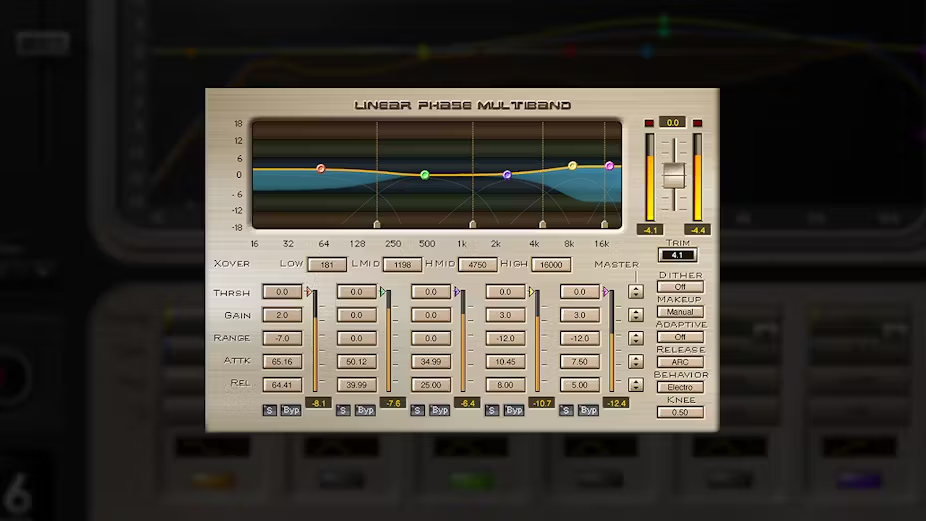926x521 pixels.
Task: Click the Low crossover frequency field 181
Action: [327, 265]
